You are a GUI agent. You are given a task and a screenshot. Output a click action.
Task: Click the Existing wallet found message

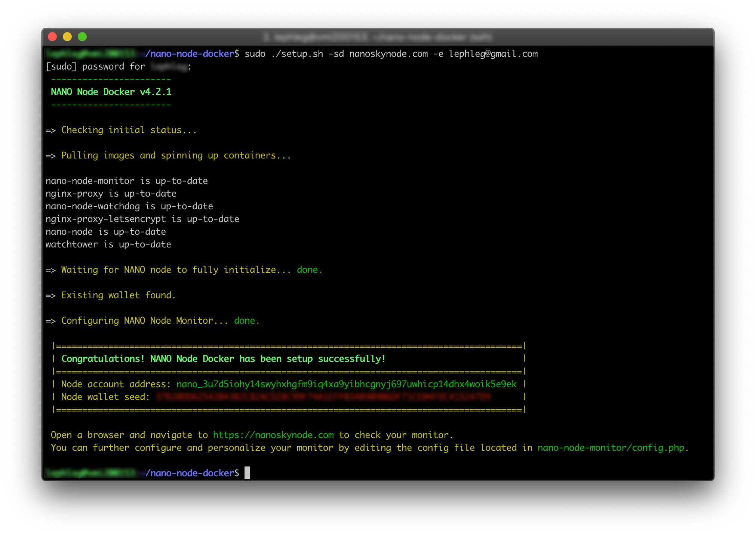tap(118, 295)
